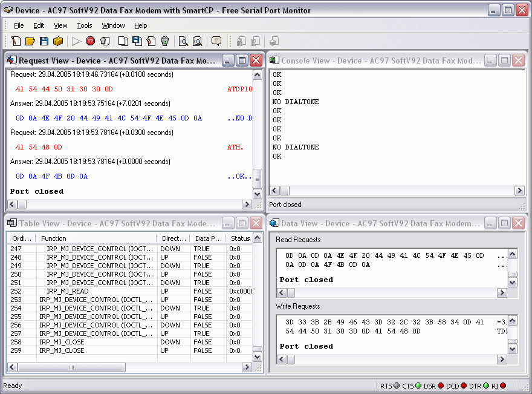Click the Copy pages toolbar icon
Viewport: 532px width, 394px height.
coord(123,41)
